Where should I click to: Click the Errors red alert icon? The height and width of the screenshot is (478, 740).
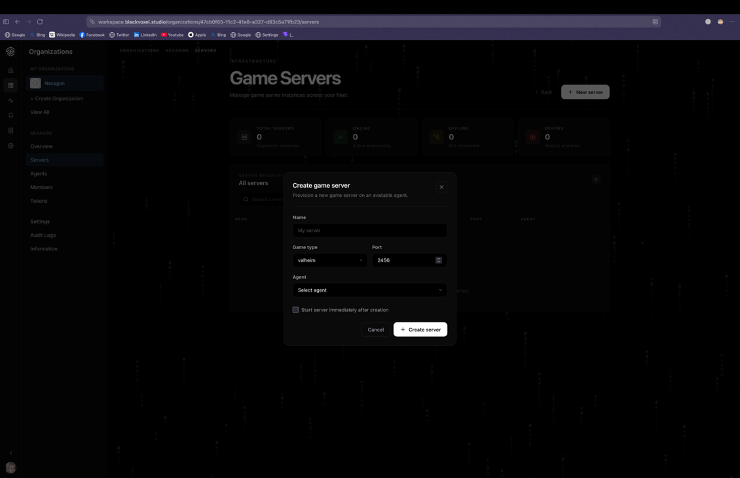click(533, 137)
